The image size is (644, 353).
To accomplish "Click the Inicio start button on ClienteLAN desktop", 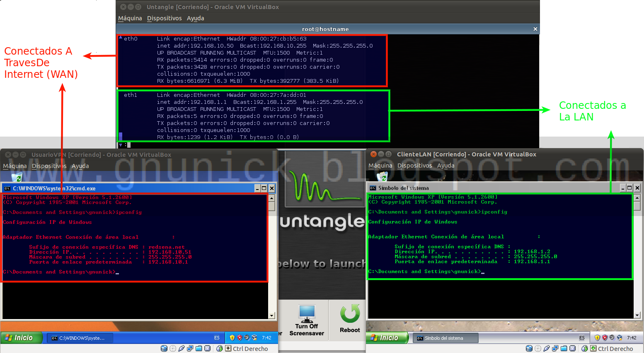I will [387, 338].
